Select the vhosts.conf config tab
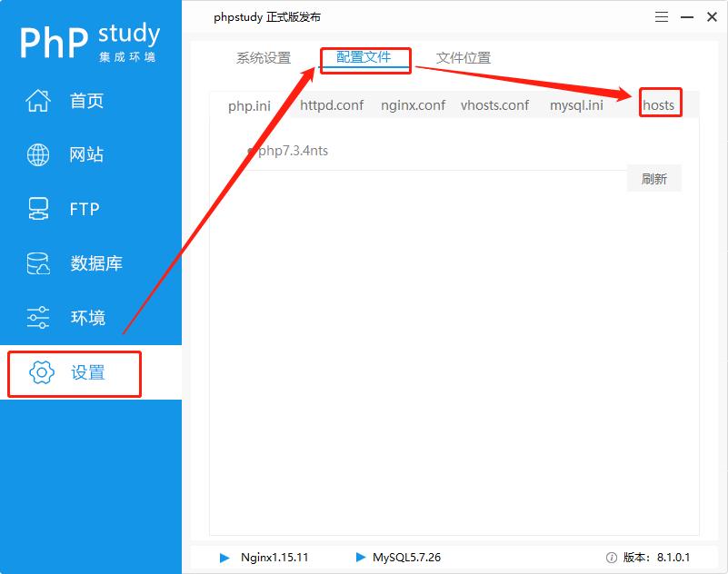This screenshot has width=728, height=574. 495,105
